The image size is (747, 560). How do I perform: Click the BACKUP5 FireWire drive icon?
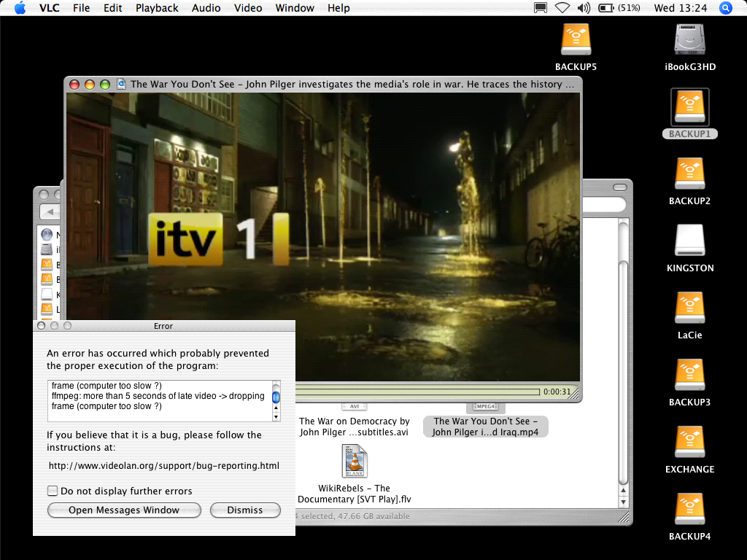(576, 39)
